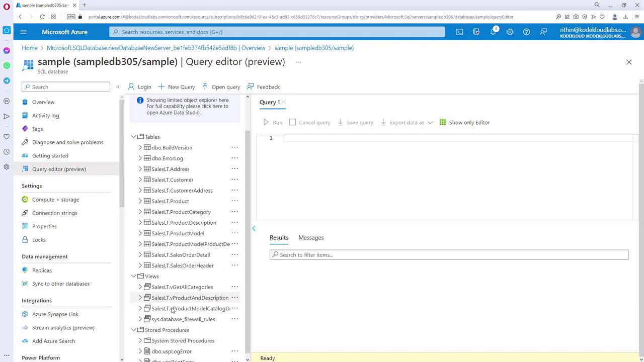Create a New Query
Viewport: 644px width, 362px height.
pyautogui.click(x=176, y=87)
